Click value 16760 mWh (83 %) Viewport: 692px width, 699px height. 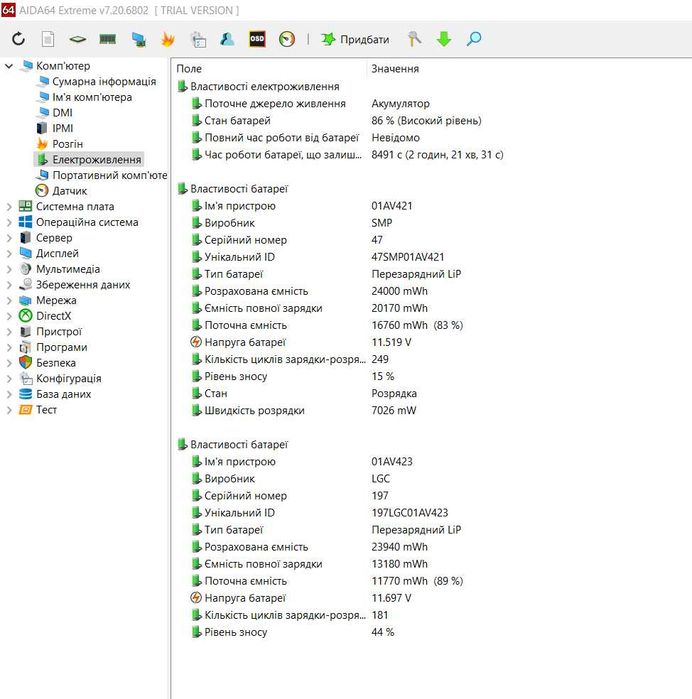pos(417,325)
